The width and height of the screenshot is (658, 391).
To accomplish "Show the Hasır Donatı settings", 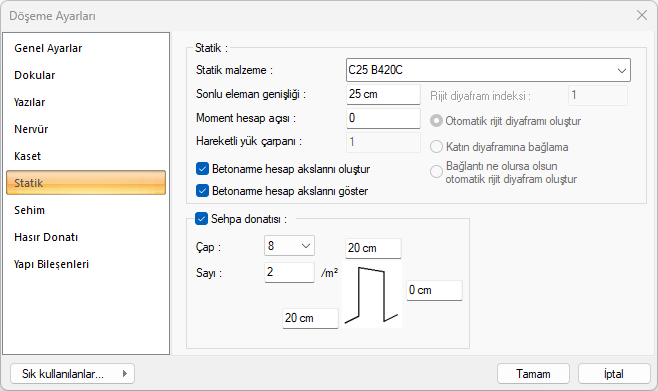I will (86, 237).
